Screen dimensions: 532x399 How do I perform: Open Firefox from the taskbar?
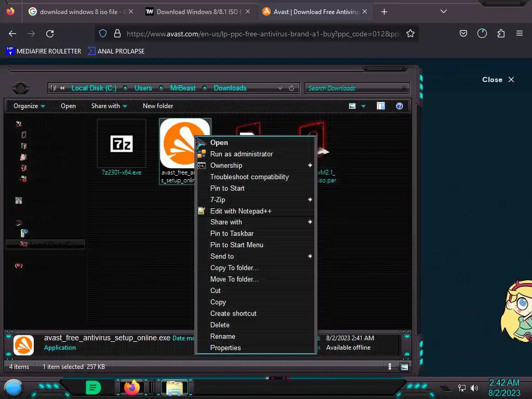(131, 388)
